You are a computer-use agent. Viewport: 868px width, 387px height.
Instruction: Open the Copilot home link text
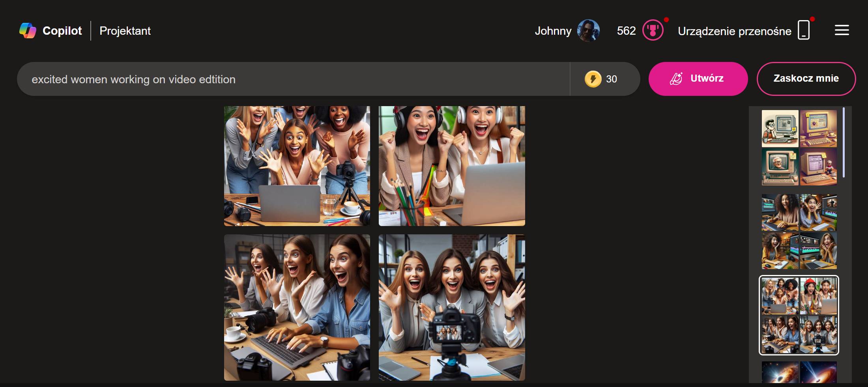pyautogui.click(x=62, y=31)
